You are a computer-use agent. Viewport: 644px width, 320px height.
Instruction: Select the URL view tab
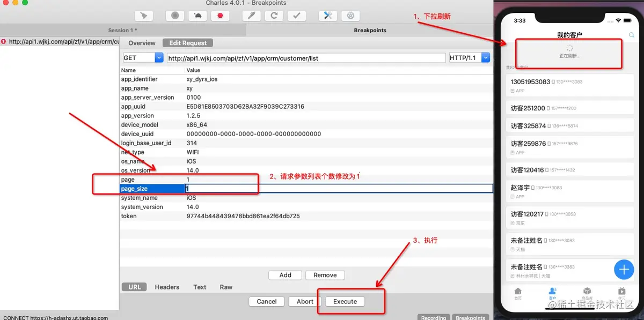click(x=135, y=287)
